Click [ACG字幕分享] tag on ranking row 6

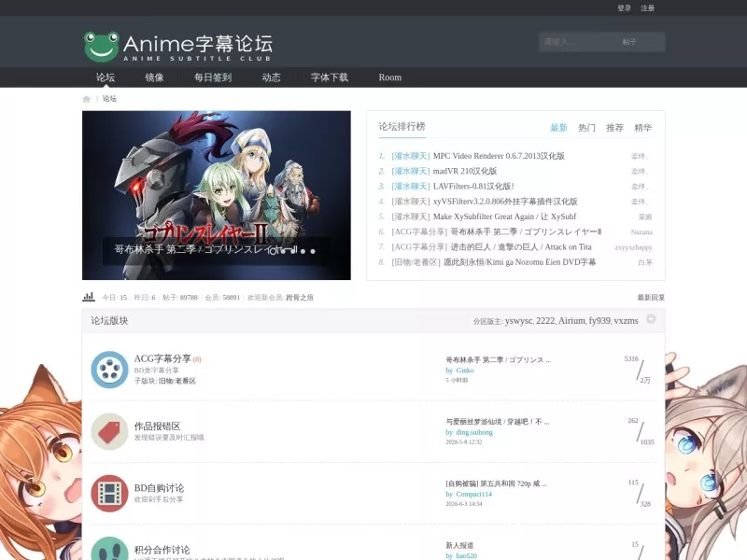click(419, 231)
